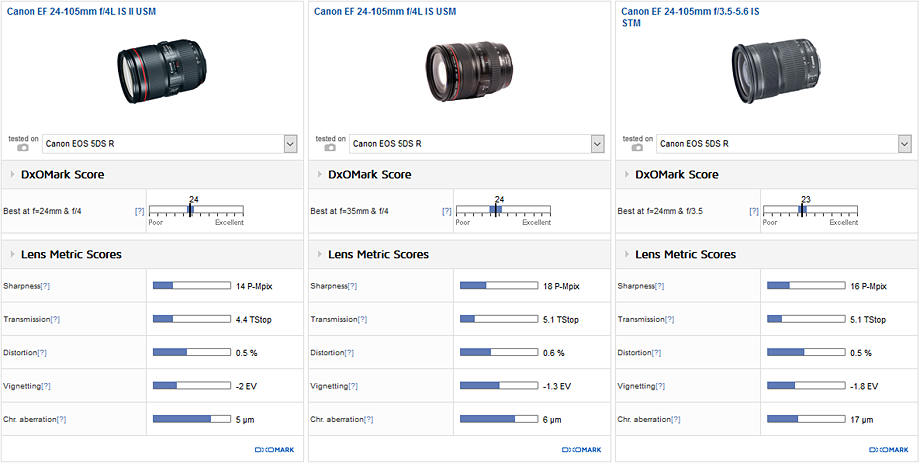Click the 16 P-Mpix sharpness bar
Screen dimensions: 920x463
pos(806,286)
